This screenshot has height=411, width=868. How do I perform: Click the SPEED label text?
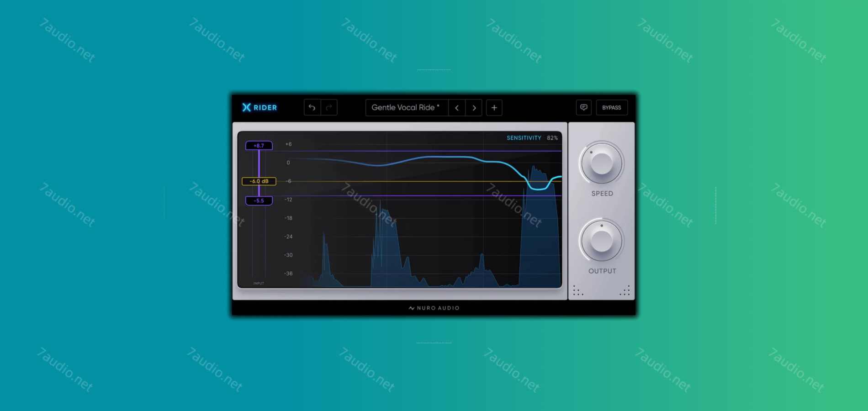[602, 194]
